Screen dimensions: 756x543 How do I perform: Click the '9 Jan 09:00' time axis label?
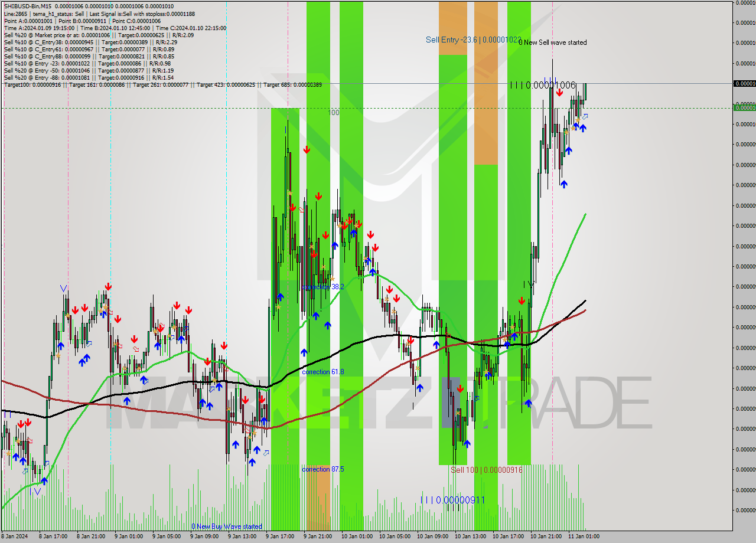pyautogui.click(x=204, y=537)
